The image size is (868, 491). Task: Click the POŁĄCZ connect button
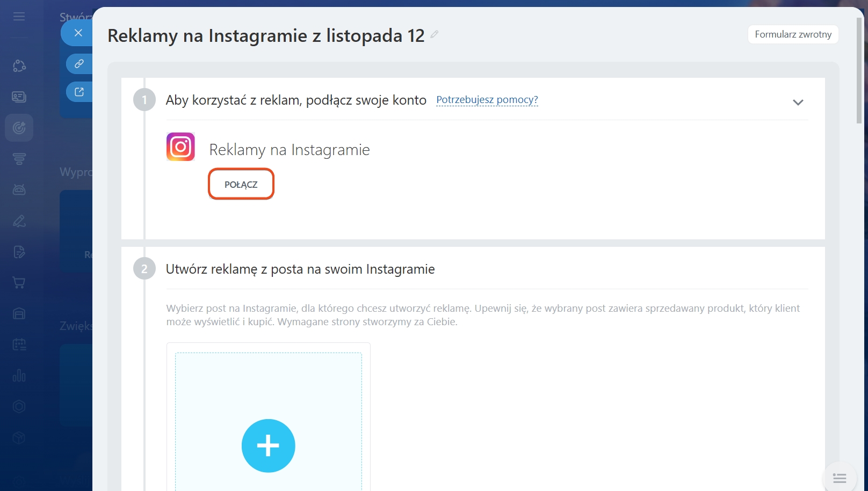(241, 184)
